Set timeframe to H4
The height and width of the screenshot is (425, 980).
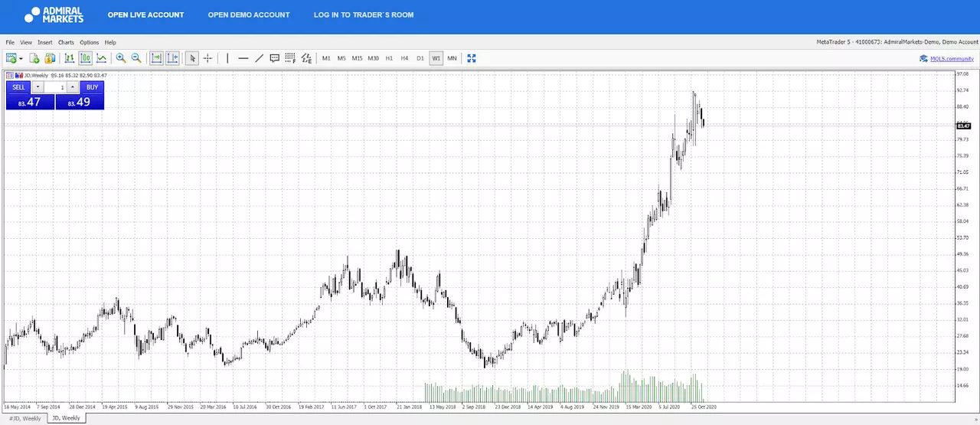pos(404,58)
